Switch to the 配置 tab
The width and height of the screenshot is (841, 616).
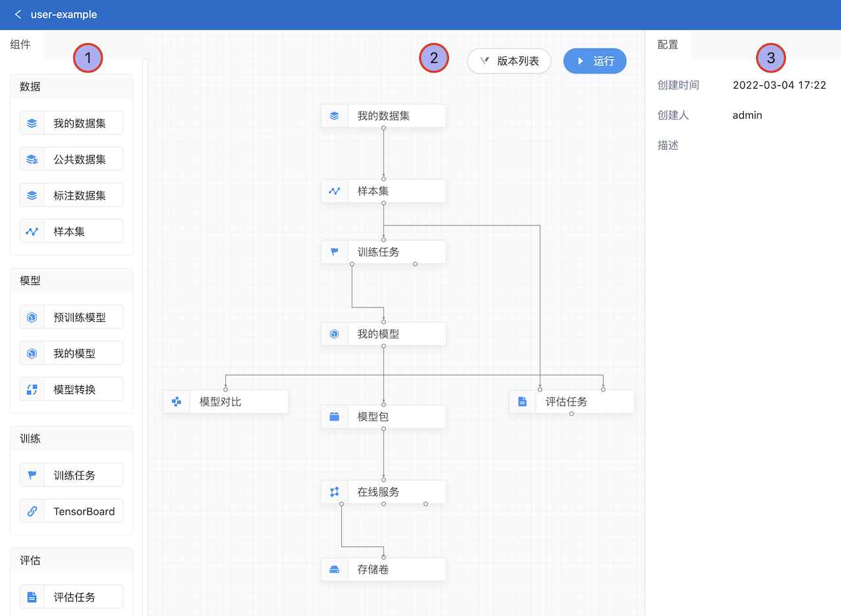coord(668,45)
